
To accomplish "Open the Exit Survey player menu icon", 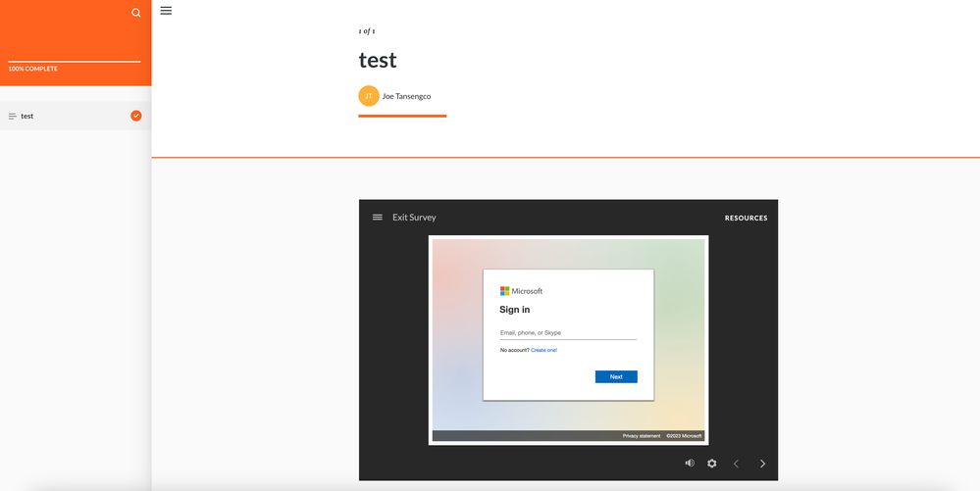I will point(378,217).
